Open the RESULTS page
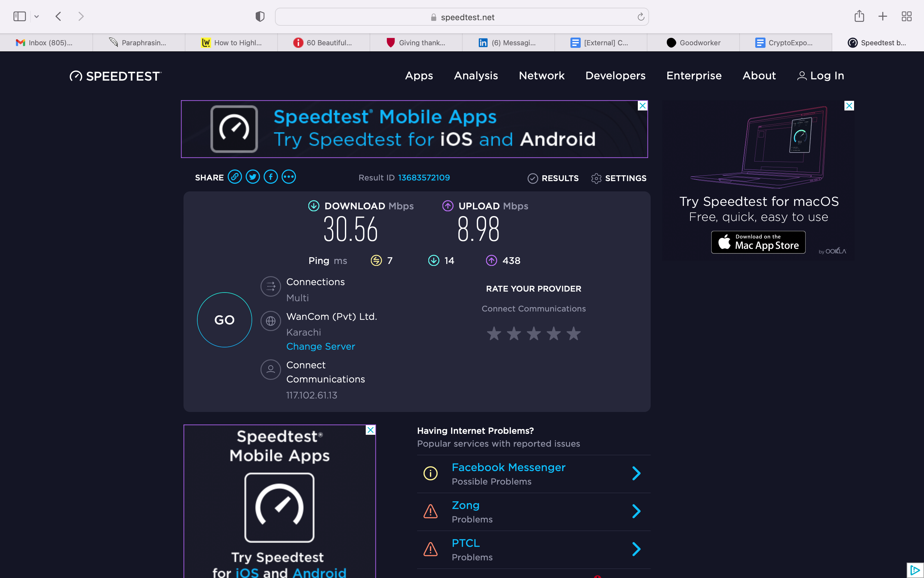924x578 pixels. [x=553, y=178]
